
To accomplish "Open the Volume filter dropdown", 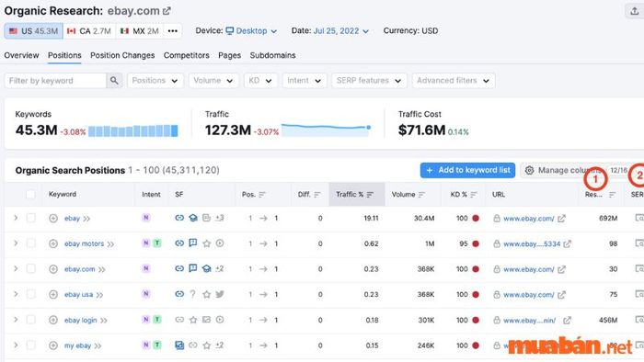I will (213, 80).
